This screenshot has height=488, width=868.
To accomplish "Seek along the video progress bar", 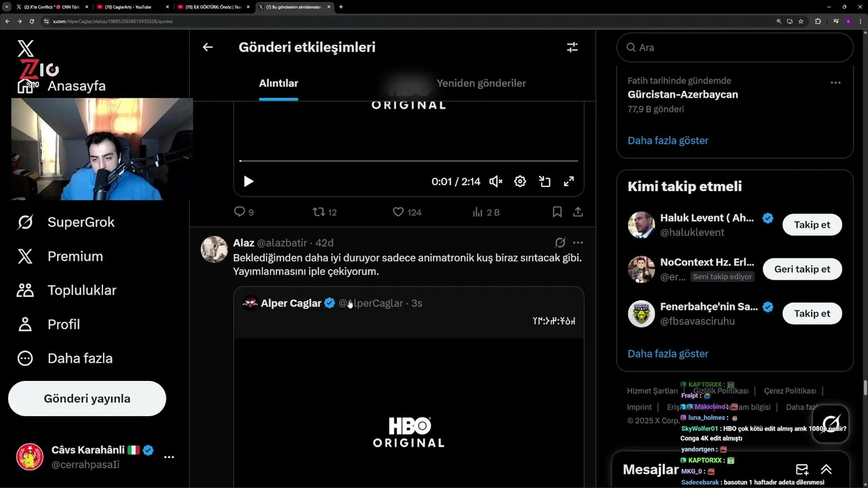I will point(409,161).
